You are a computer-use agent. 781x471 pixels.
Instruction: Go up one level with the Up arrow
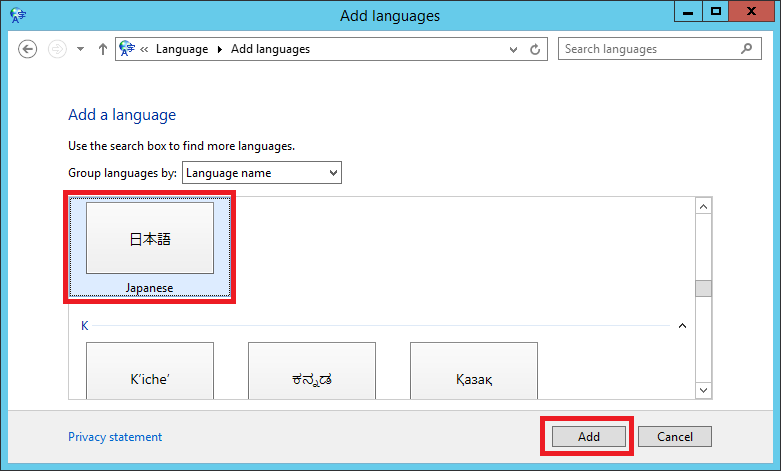click(x=103, y=49)
